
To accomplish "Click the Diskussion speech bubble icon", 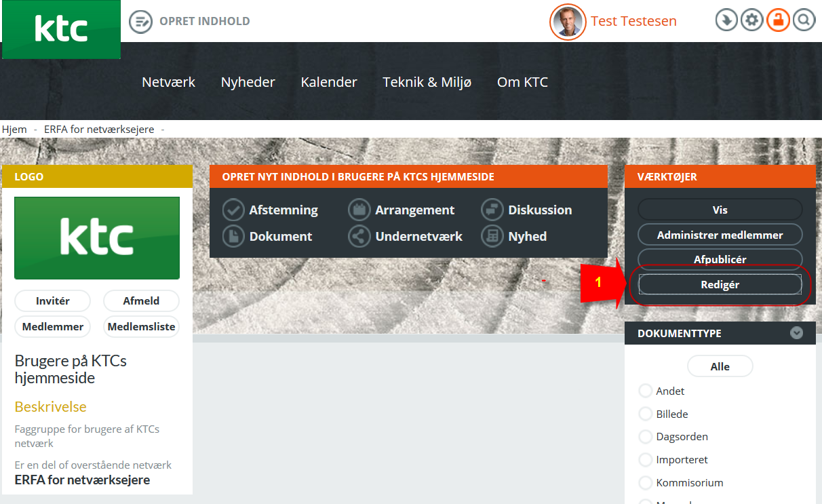I will pos(492,210).
